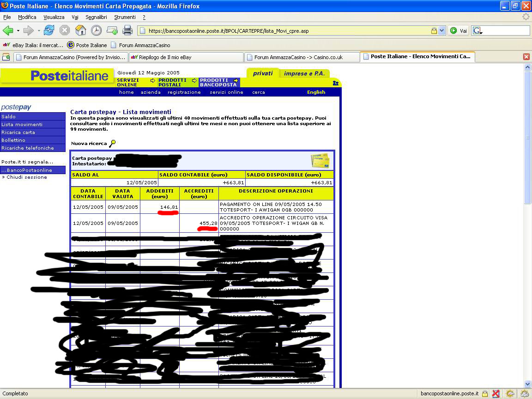Screen dimensions: 532x399
Task: Click the yellow postepay card image
Action: (320, 161)
